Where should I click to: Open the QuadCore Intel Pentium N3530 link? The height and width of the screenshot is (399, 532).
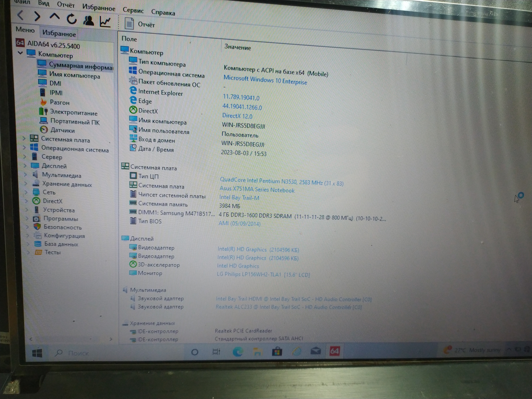point(282,181)
